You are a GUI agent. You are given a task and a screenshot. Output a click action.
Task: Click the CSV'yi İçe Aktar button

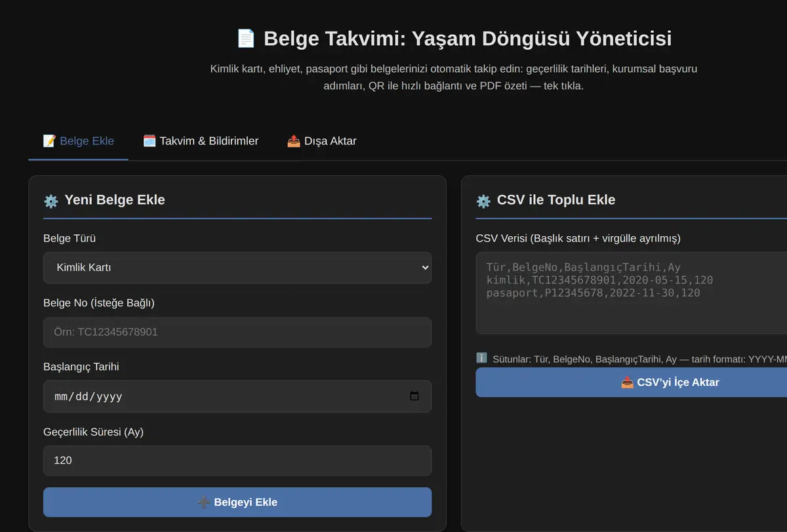coord(631,382)
